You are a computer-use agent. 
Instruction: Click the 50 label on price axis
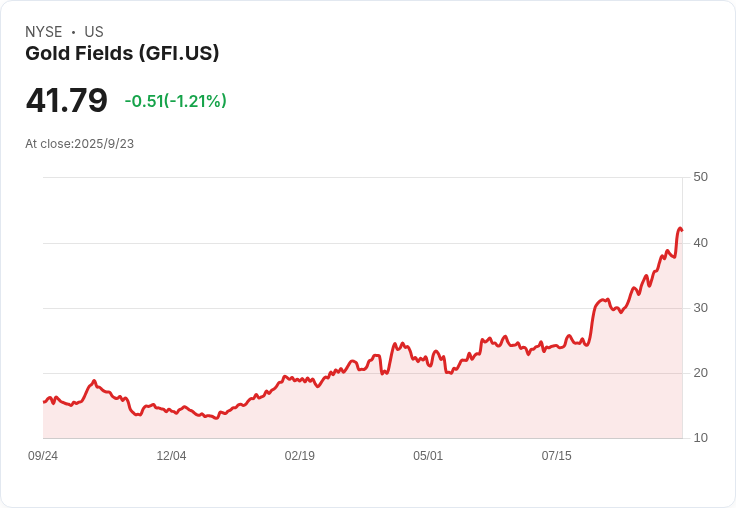tap(700, 177)
